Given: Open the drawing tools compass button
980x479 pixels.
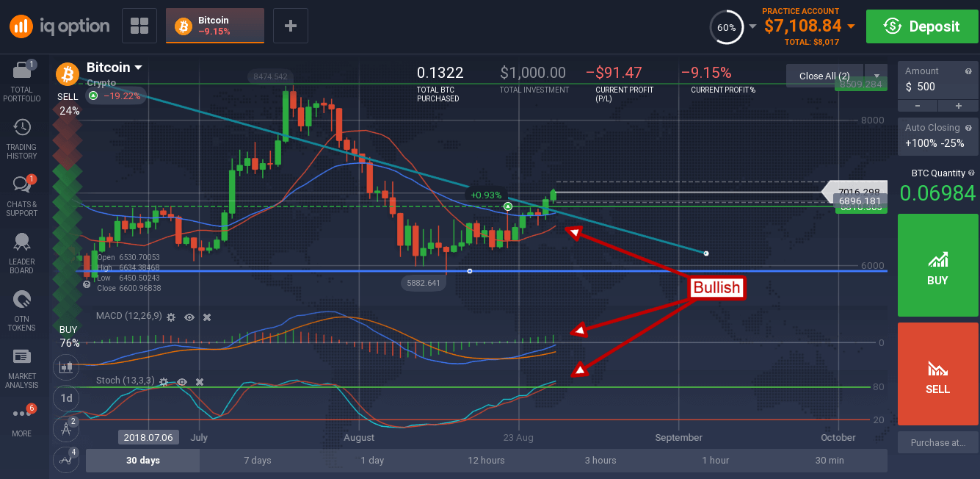Looking at the screenshot, I should point(66,428).
